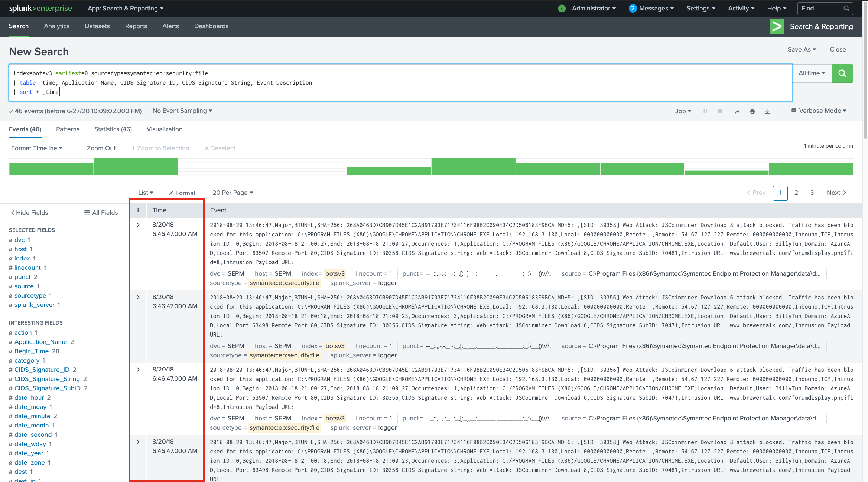Click the Close button
Screen dimensions: 868x482
(x=838, y=49)
